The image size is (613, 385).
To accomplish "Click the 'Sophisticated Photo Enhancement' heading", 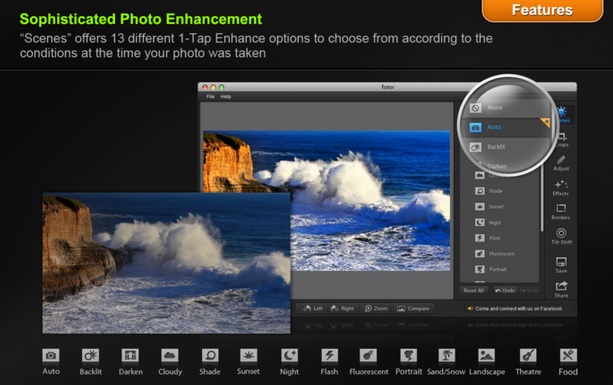I will 141,19.
